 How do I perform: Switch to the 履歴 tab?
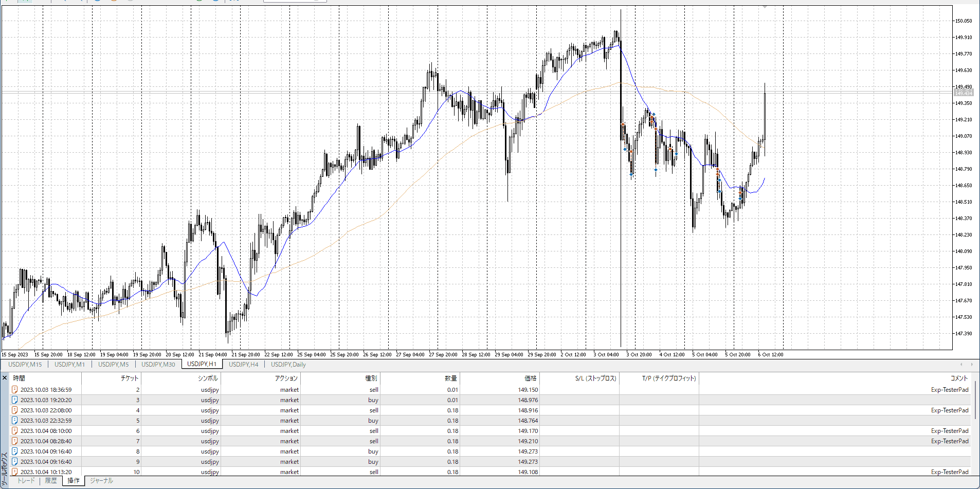click(x=51, y=481)
